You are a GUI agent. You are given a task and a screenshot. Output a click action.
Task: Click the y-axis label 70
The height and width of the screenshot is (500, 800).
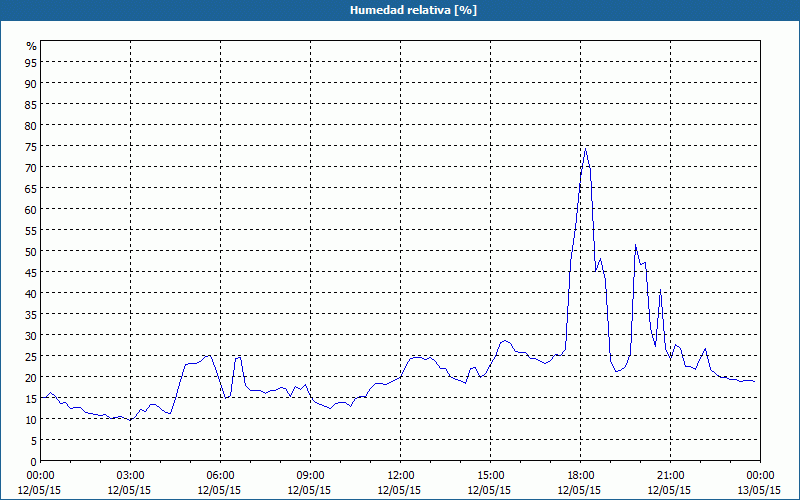pos(31,167)
